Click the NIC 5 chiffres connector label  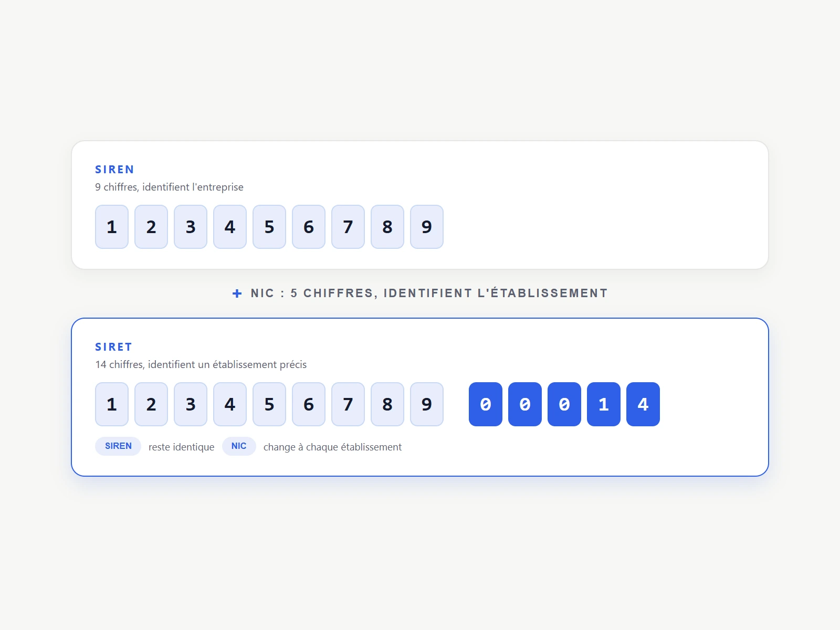[x=429, y=293]
